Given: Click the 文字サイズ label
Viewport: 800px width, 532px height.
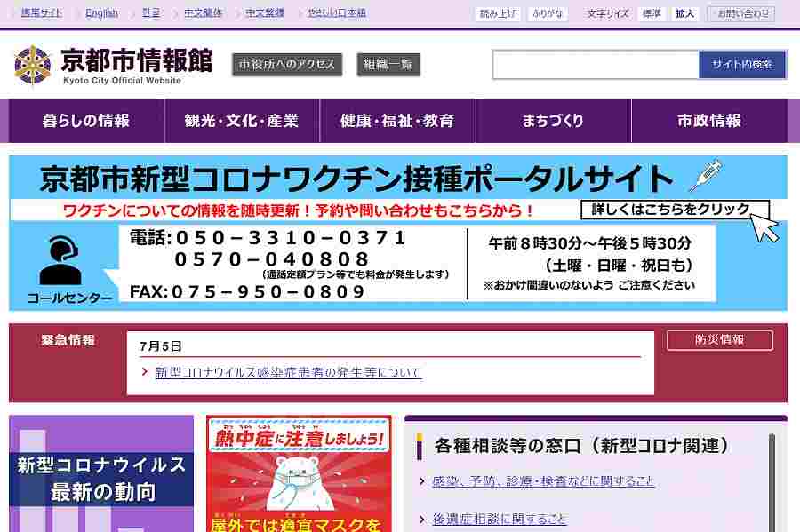Looking at the screenshot, I should [608, 13].
